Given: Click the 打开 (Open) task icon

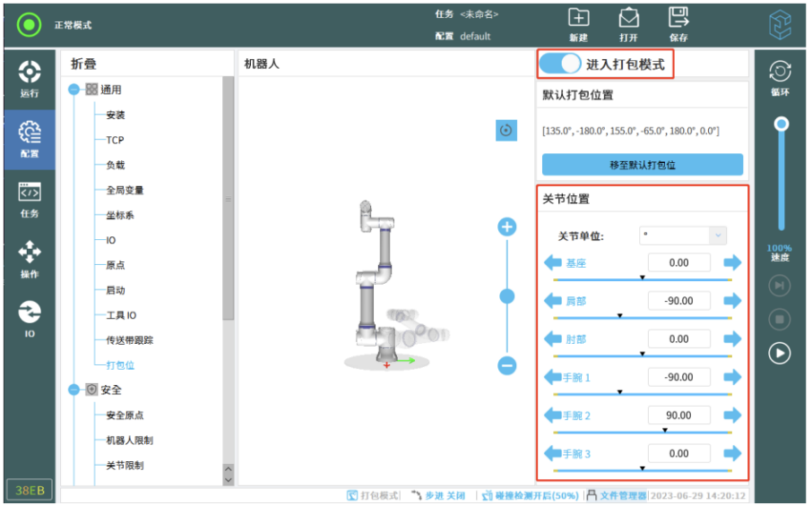Looking at the screenshot, I should tap(629, 19).
